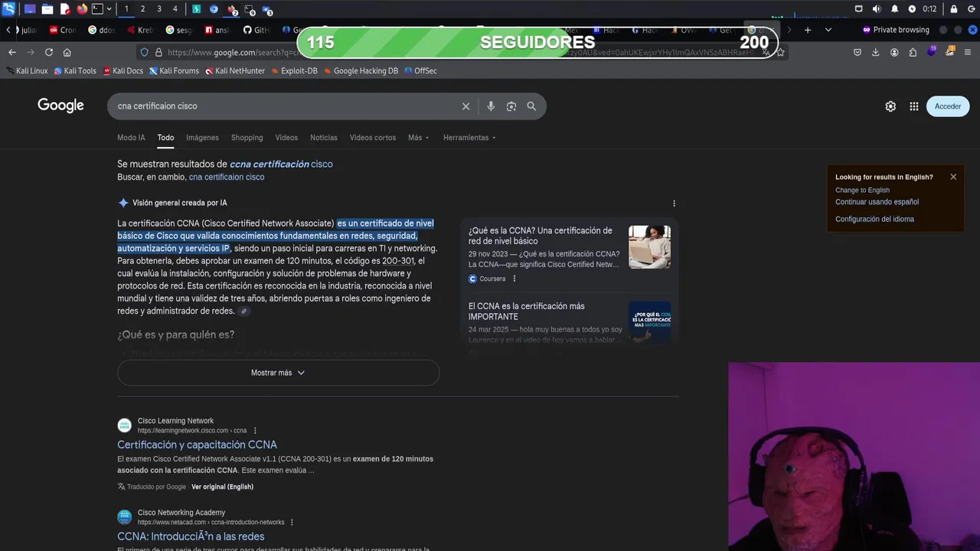Go to the Firefox home page
This screenshot has height=551, width=980.
(x=67, y=52)
